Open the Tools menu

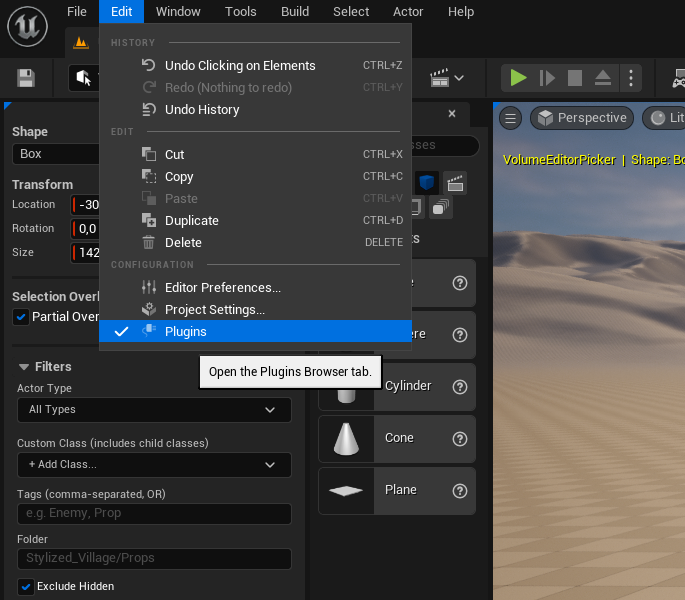(x=241, y=11)
